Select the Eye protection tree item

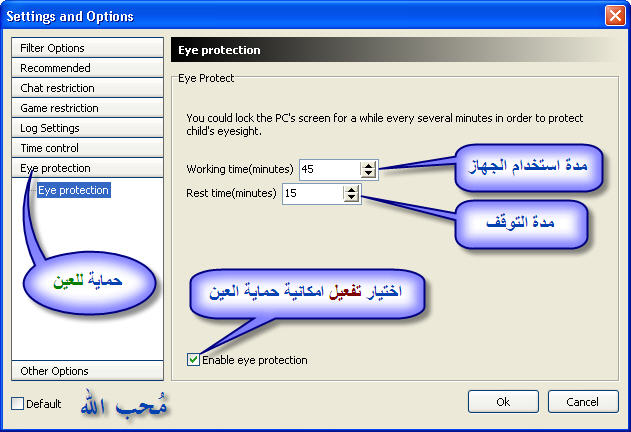coord(73,190)
